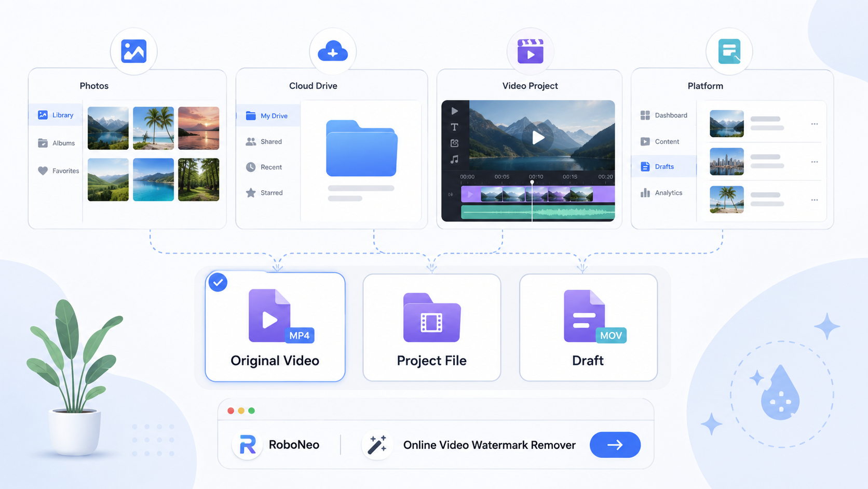Click the magic wand sparkle icon
This screenshot has height=489, width=868.
tap(377, 445)
